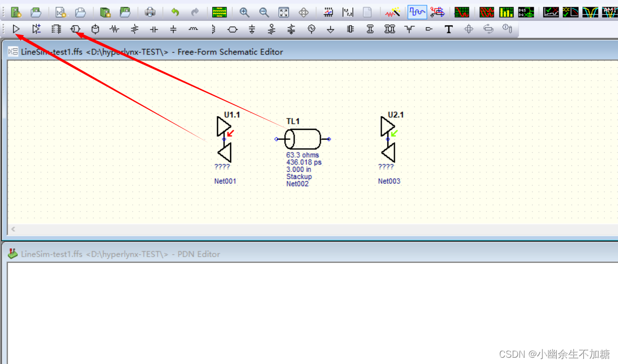618x364 pixels.
Task: Select the cylinder cable tool
Action: (x=95, y=29)
